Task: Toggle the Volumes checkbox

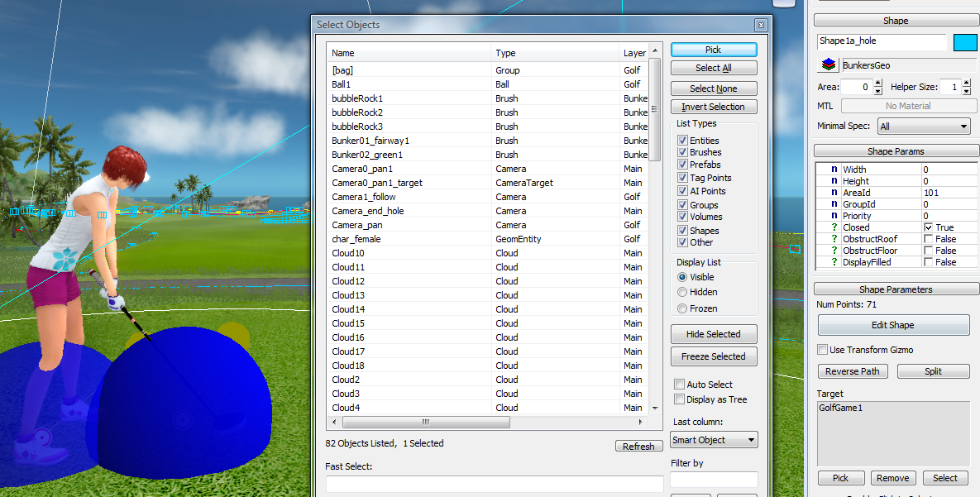Action: click(x=682, y=217)
